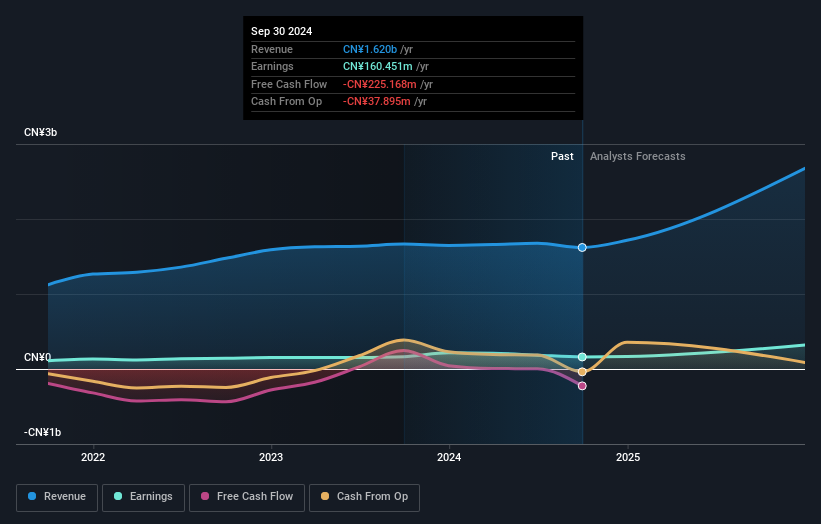Select the 2022 x-axis label

tap(93, 457)
